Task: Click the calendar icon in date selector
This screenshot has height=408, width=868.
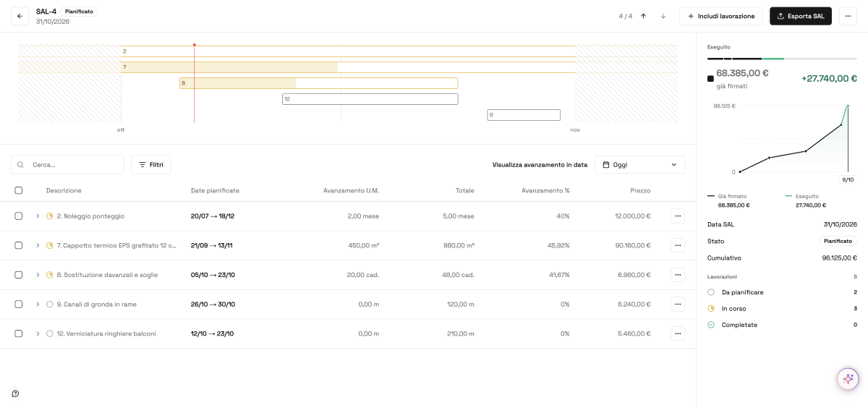Action: tap(606, 165)
